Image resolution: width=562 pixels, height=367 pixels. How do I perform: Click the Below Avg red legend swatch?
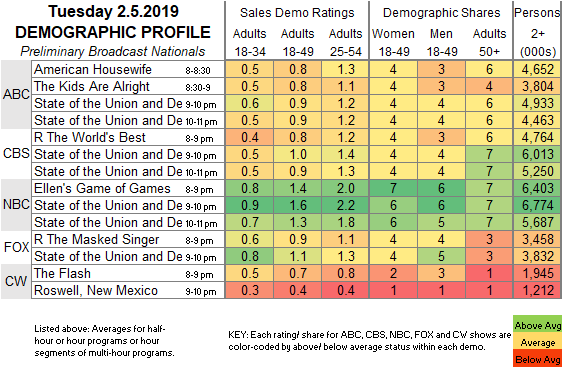point(537,359)
